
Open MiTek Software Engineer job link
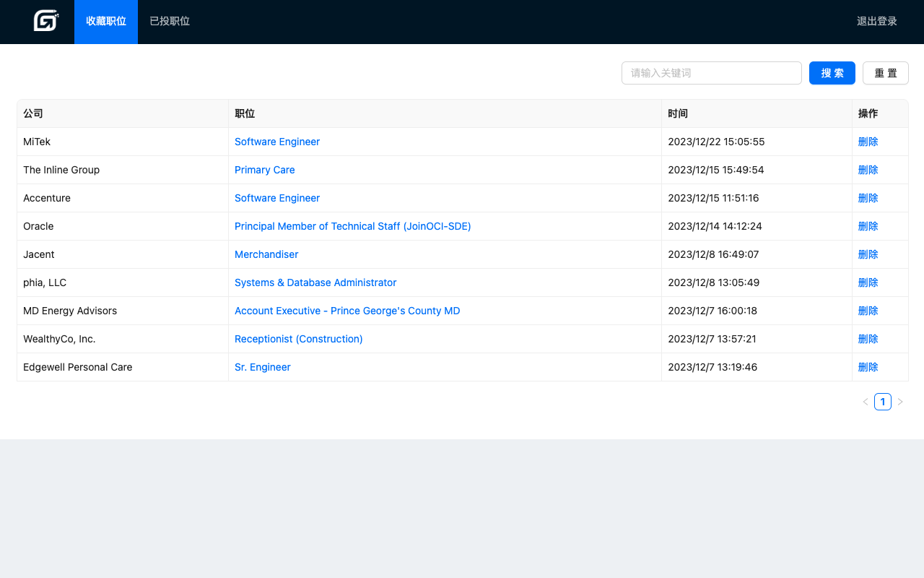click(x=277, y=142)
